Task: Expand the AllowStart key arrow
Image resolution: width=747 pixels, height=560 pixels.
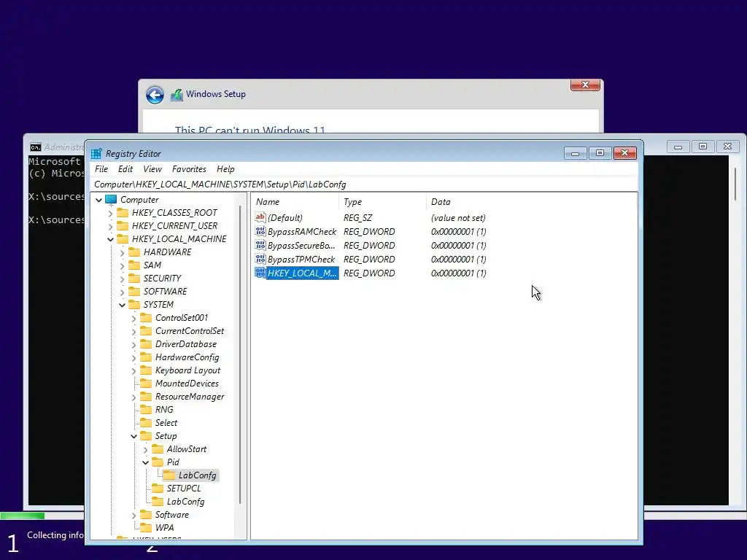Action: [x=146, y=449]
